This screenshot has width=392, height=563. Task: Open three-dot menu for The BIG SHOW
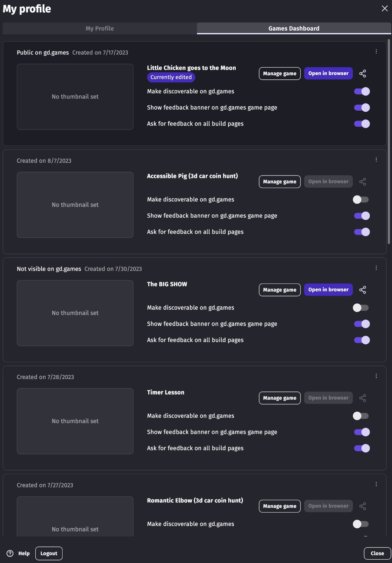pyautogui.click(x=376, y=268)
